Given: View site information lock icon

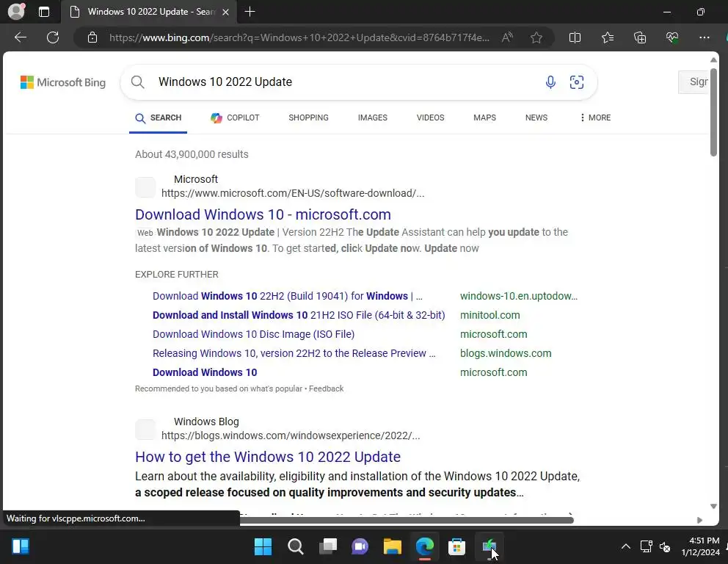Looking at the screenshot, I should pyautogui.click(x=92, y=37).
